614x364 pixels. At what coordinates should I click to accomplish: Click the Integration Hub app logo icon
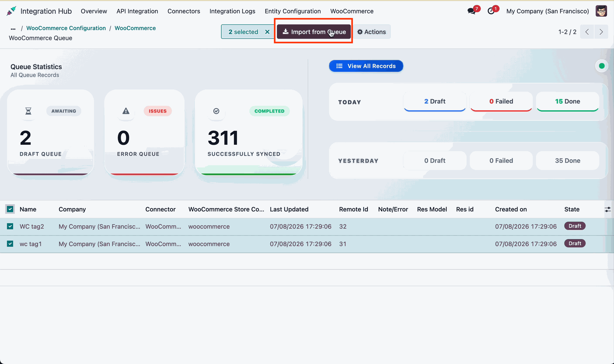tap(11, 11)
